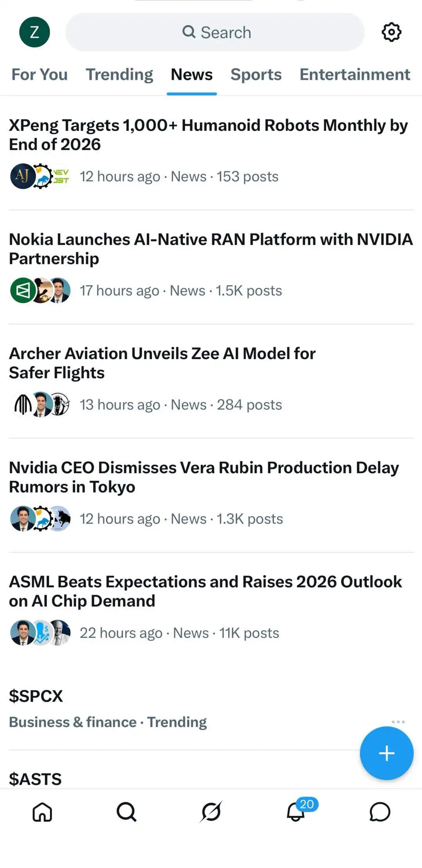Open the Grok slashed-circle icon
This screenshot has height=868, width=422.
point(211,812)
